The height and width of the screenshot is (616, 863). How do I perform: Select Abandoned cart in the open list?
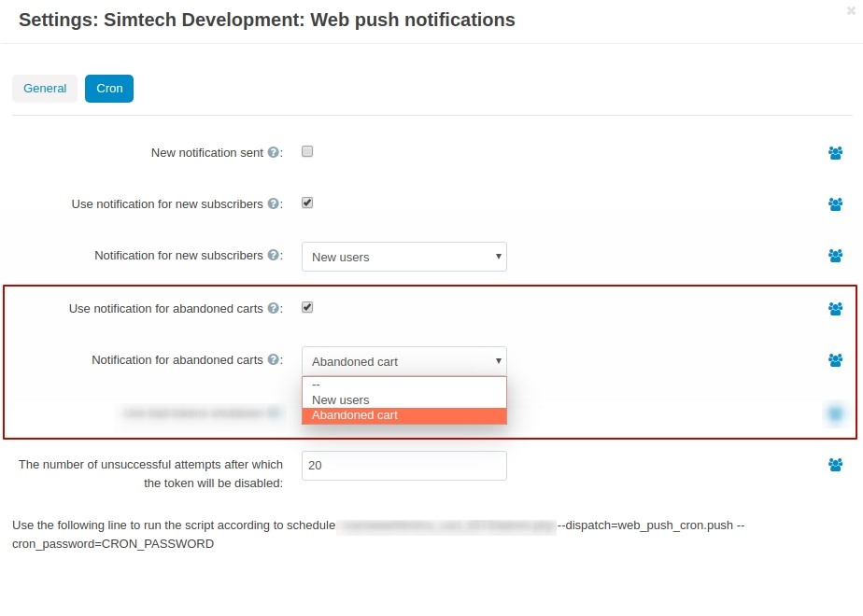point(404,415)
